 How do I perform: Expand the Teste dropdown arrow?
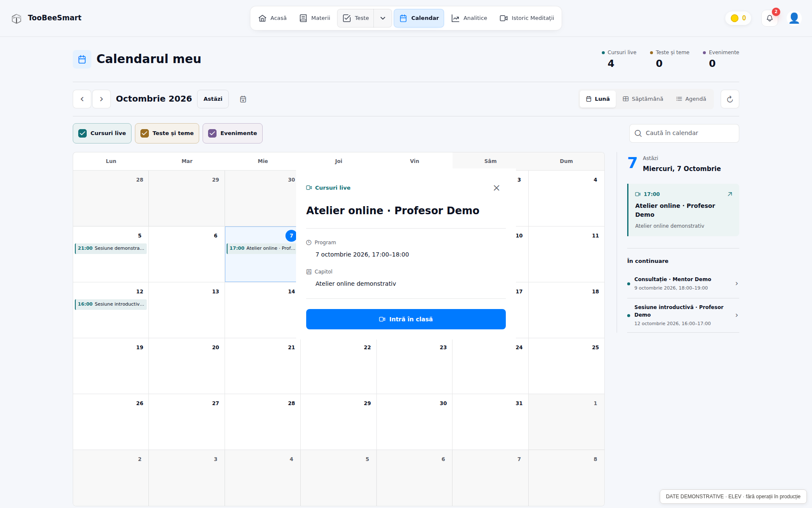pyautogui.click(x=383, y=18)
